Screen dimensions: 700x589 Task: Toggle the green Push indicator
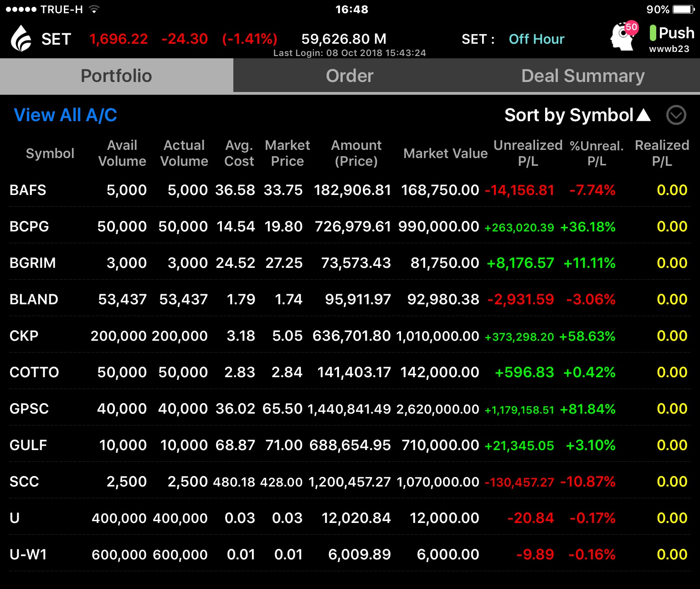coord(653,33)
